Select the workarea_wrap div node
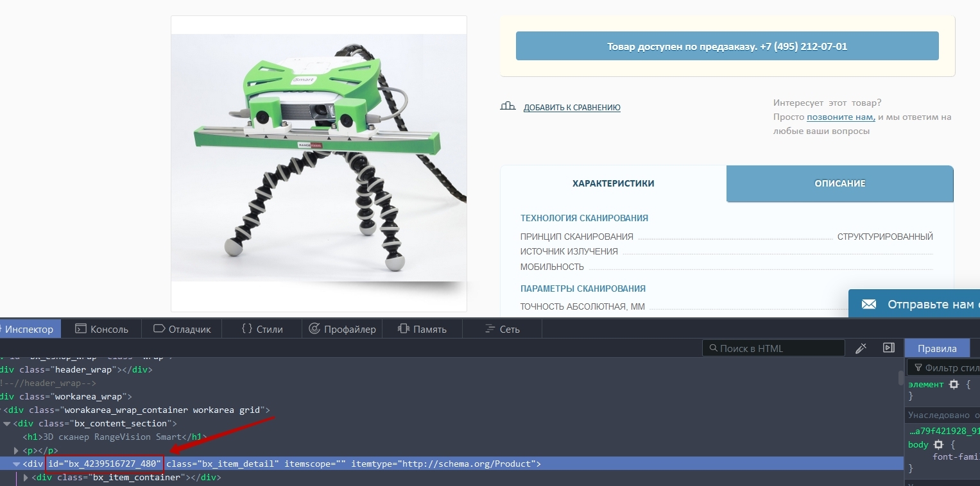 (x=66, y=396)
